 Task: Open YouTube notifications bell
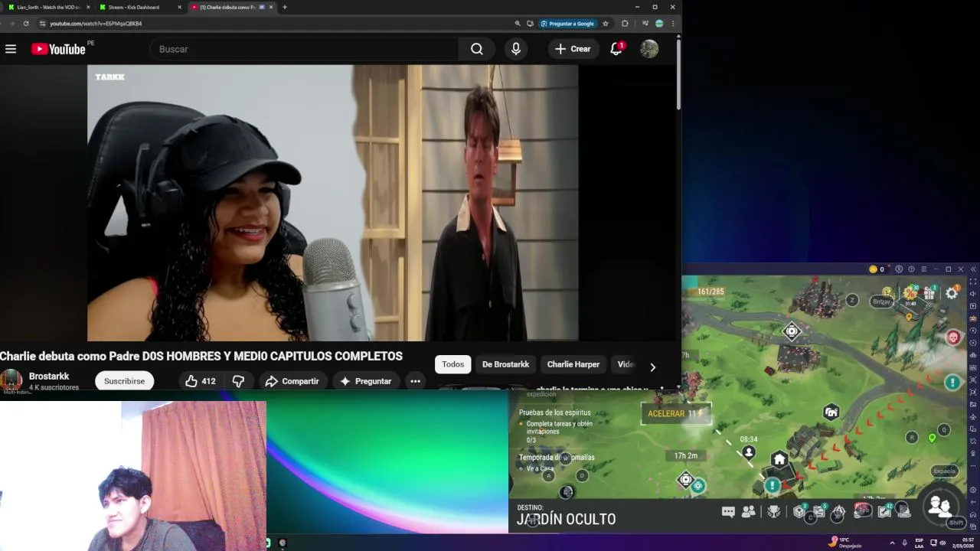[616, 49]
